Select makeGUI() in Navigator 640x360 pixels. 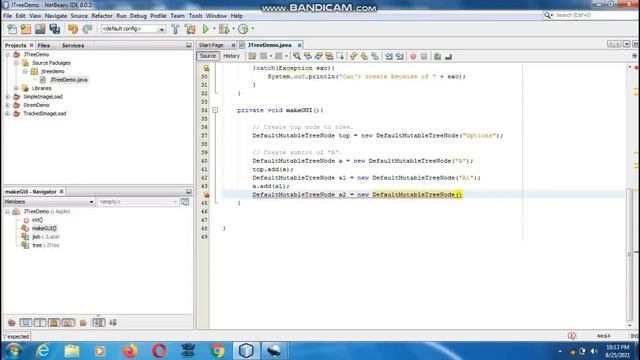[44, 228]
